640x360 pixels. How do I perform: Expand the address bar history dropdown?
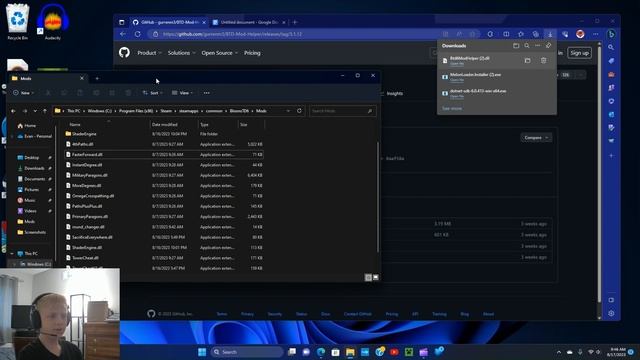coord(289,111)
